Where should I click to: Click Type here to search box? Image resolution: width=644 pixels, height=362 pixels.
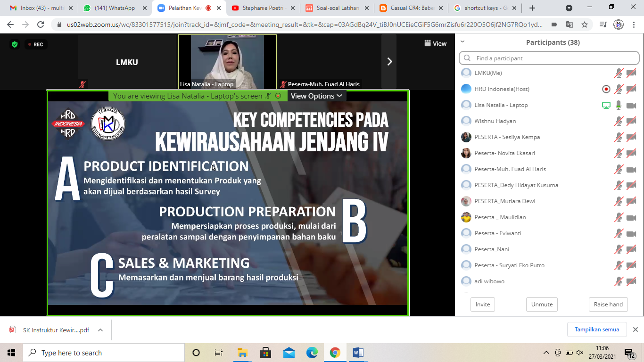(x=104, y=353)
